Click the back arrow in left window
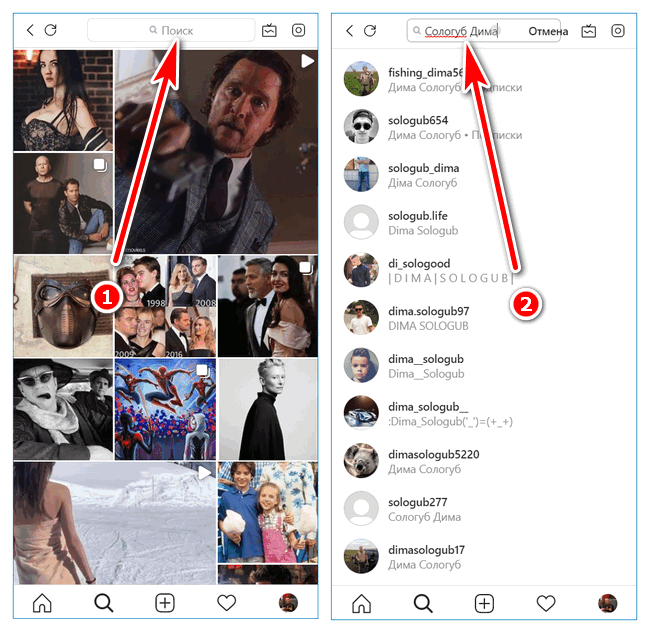Screen dimensions: 650x633 [30, 30]
